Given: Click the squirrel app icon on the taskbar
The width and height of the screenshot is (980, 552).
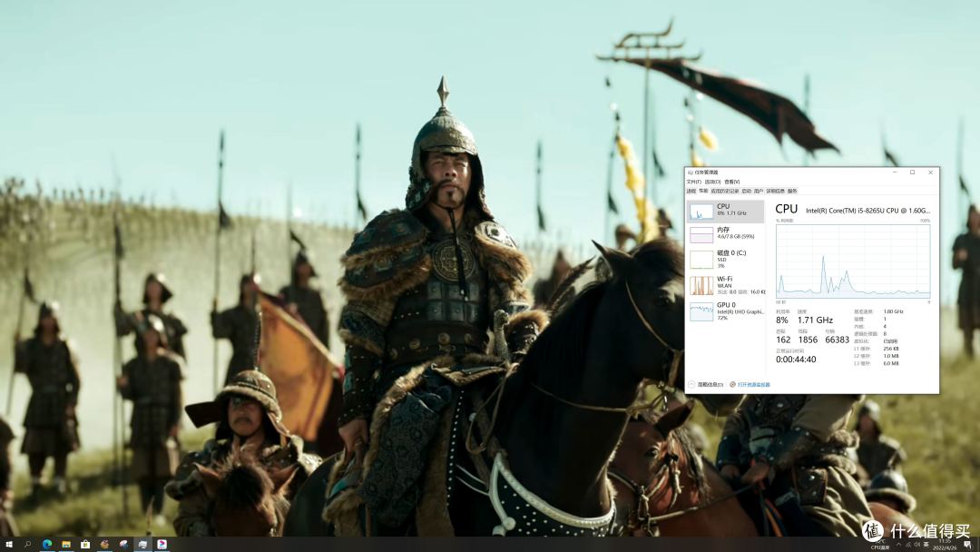Looking at the screenshot, I should tap(104, 545).
